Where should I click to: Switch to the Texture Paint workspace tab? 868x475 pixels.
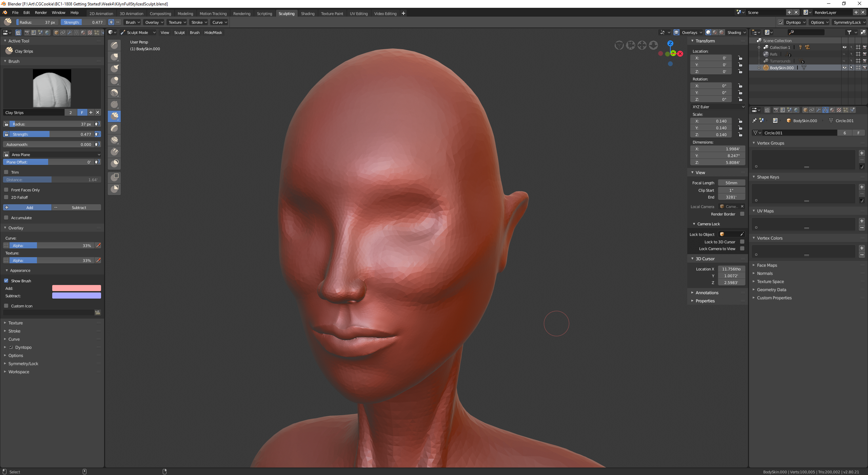coord(332,14)
